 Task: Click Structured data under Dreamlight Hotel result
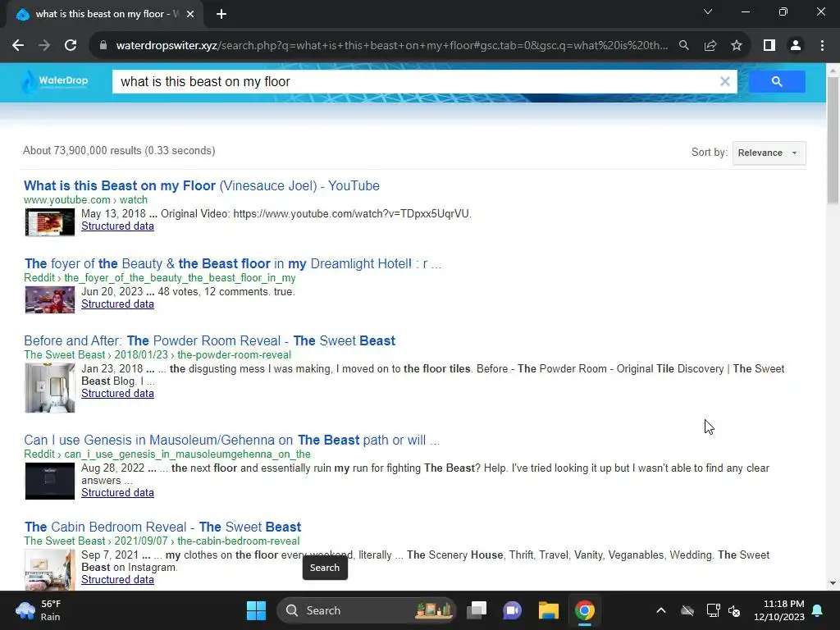117,304
